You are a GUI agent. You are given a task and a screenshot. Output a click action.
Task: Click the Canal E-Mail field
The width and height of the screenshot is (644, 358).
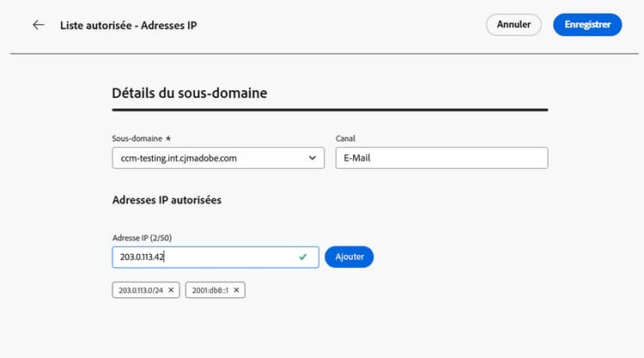click(441, 158)
